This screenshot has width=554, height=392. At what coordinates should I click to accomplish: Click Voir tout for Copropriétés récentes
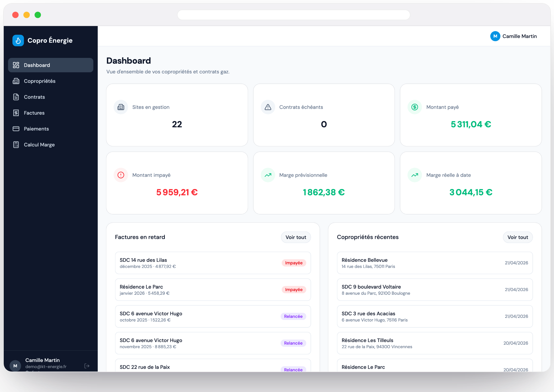click(x=518, y=237)
